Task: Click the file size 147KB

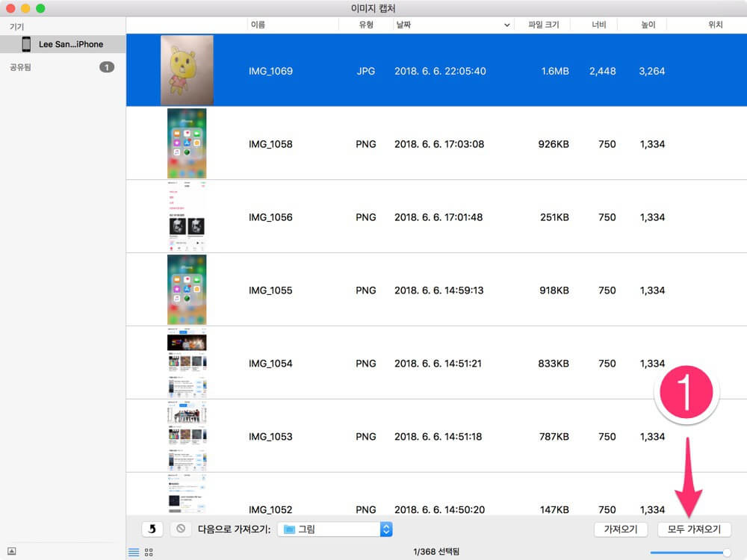Action: (554, 509)
